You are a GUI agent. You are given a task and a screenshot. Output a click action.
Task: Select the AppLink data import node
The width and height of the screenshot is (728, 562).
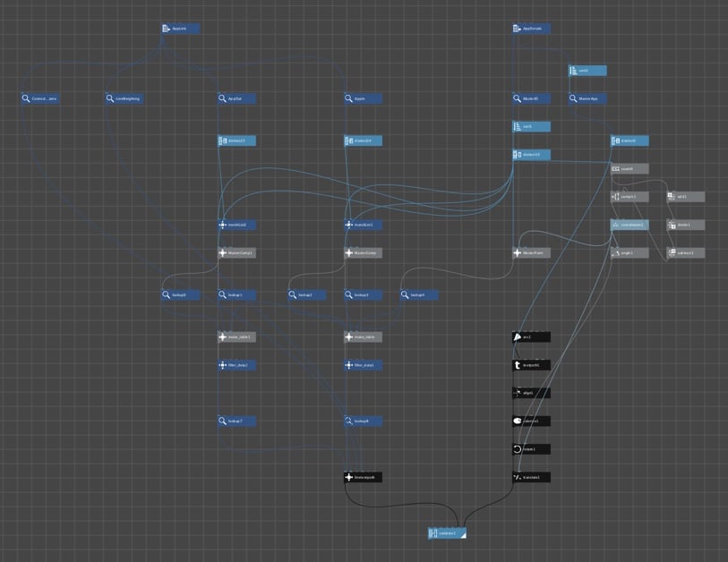tap(181, 29)
